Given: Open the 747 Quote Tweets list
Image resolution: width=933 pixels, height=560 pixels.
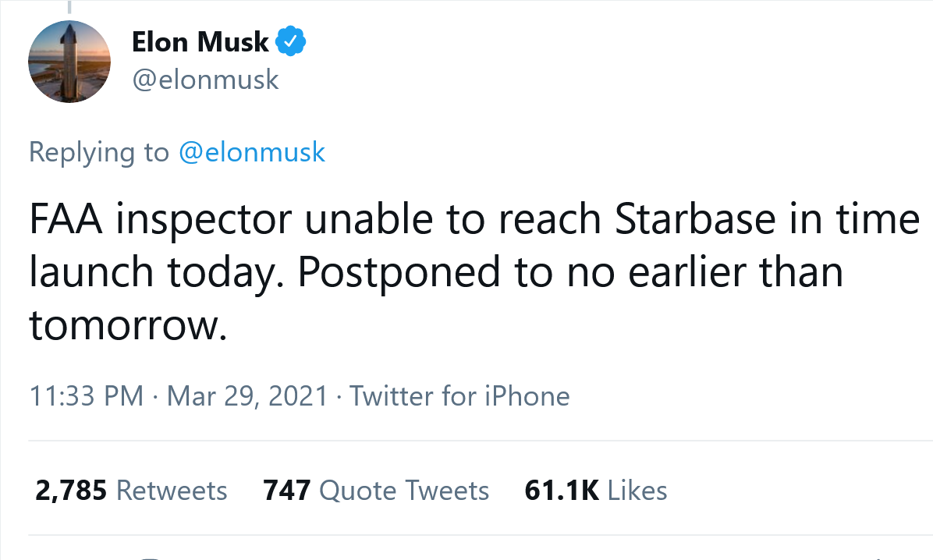Looking at the screenshot, I should pyautogui.click(x=376, y=491).
